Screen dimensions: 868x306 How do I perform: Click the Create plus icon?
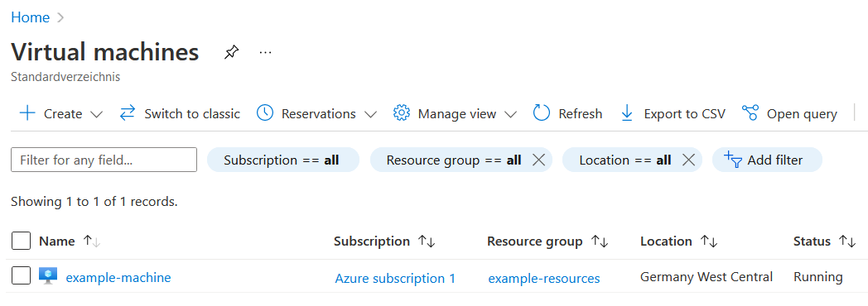coord(27,114)
